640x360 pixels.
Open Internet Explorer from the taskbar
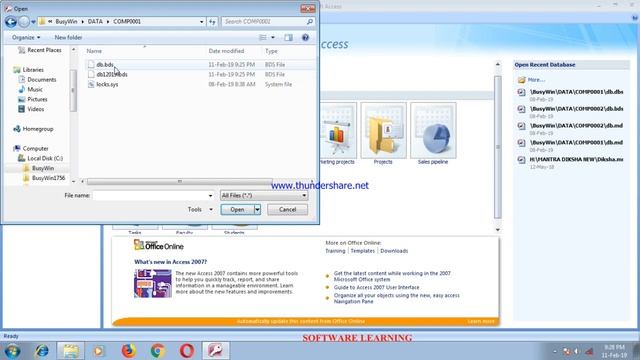[42, 351]
